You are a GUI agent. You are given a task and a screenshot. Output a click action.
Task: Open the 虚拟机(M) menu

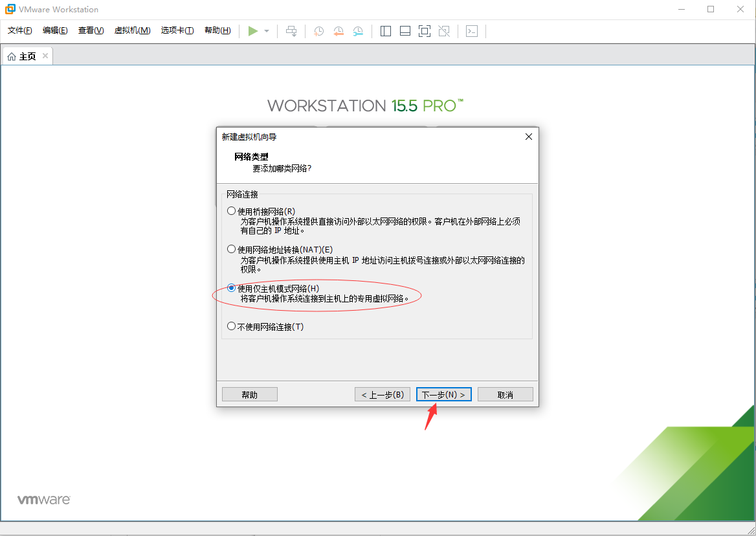pos(132,30)
